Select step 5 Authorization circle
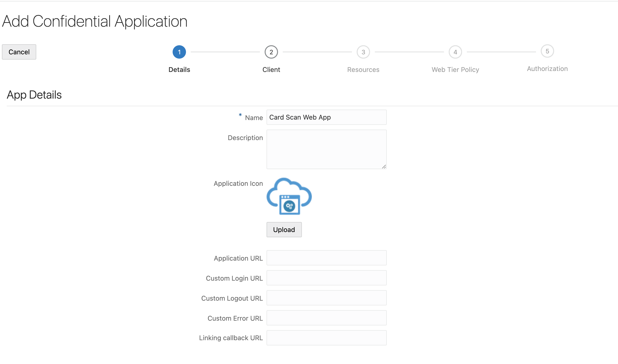Screen dimensions: 618x364 (547, 51)
